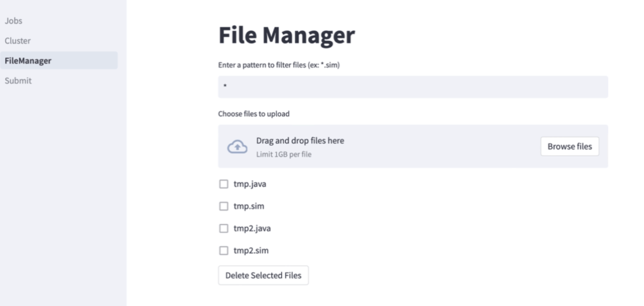
Task: Select FileManager in the sidebar
Action: point(28,61)
